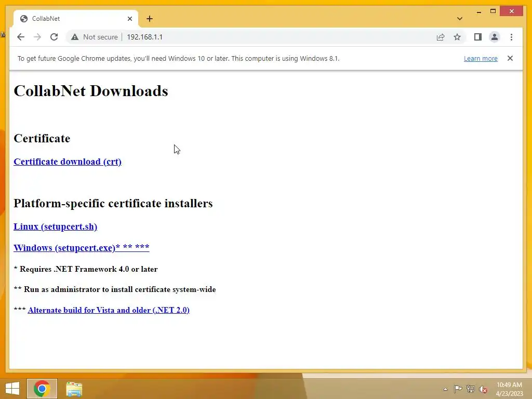Screen dimensions: 532x399
Task: Show hidden system tray icons
Action: point(445,389)
